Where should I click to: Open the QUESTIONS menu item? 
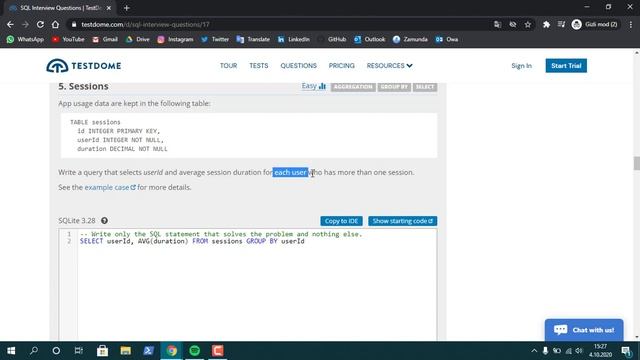[x=298, y=66]
